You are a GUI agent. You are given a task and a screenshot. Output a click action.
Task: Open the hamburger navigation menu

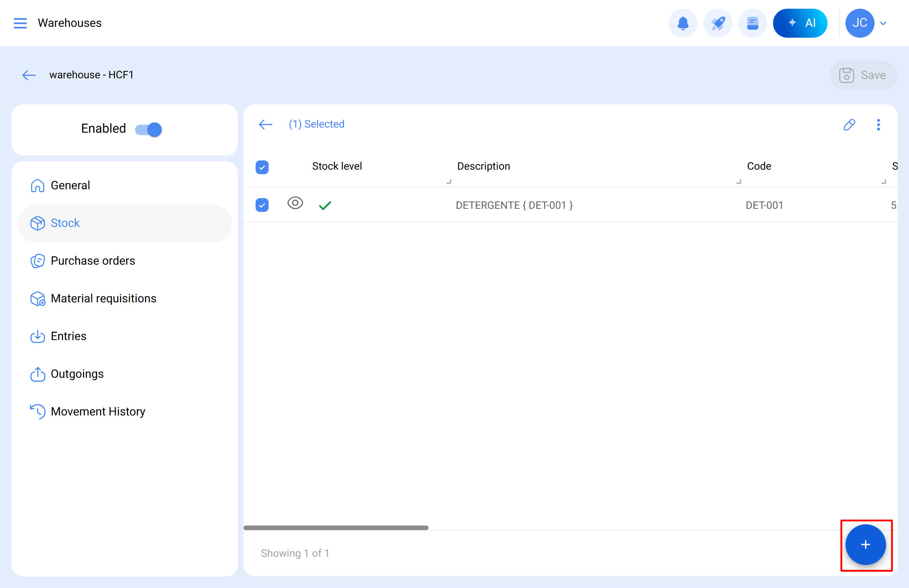pyautogui.click(x=20, y=23)
